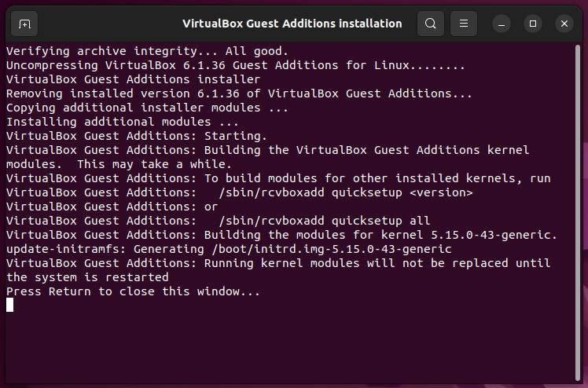Click the terminal search magnifier icon
This screenshot has height=388, width=588.
pos(431,24)
